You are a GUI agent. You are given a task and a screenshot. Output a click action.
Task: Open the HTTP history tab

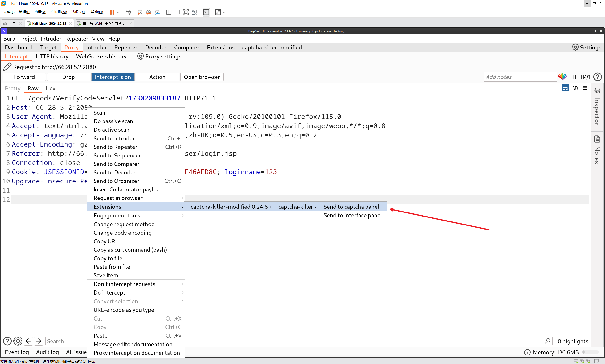(x=52, y=56)
